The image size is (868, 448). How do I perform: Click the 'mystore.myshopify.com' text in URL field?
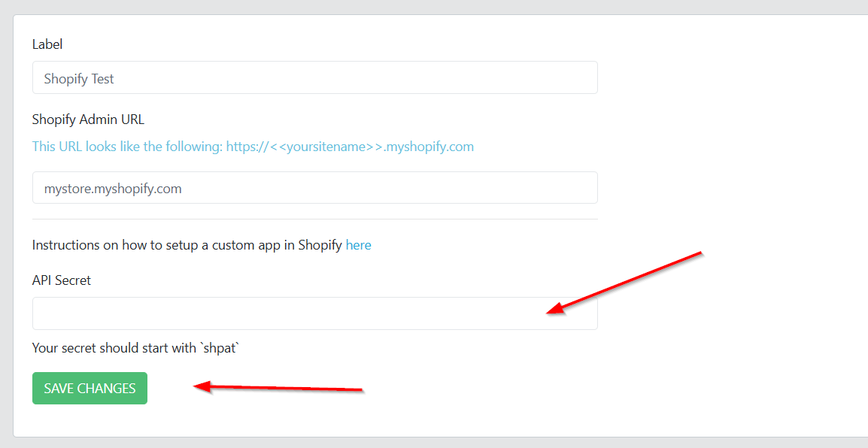pos(113,189)
